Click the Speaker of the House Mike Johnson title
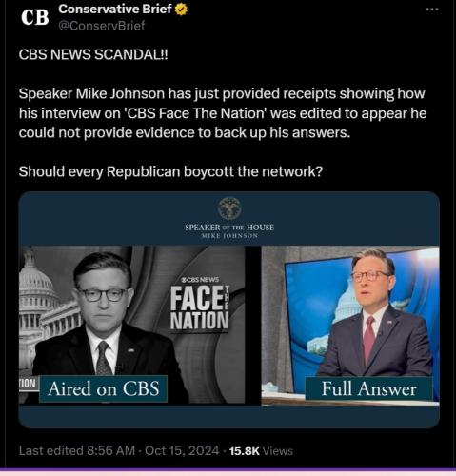 click(229, 230)
